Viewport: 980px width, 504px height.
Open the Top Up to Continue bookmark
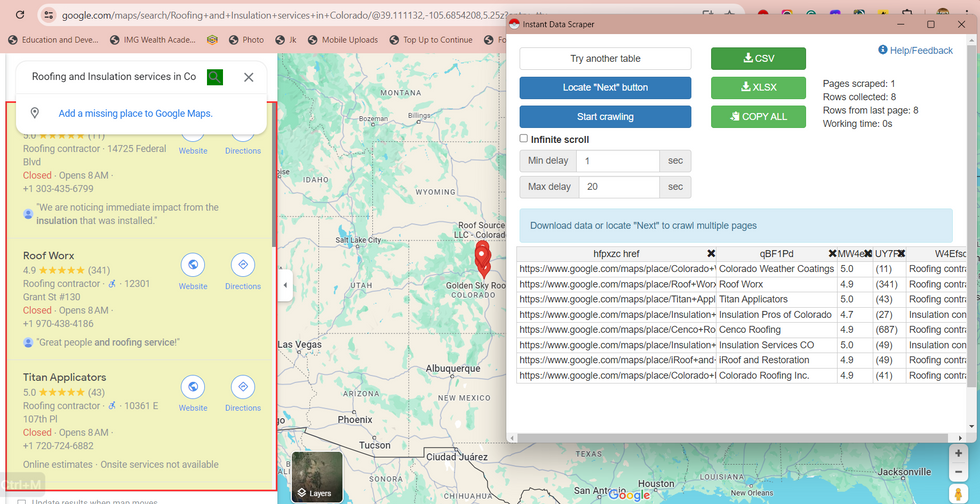(x=431, y=39)
